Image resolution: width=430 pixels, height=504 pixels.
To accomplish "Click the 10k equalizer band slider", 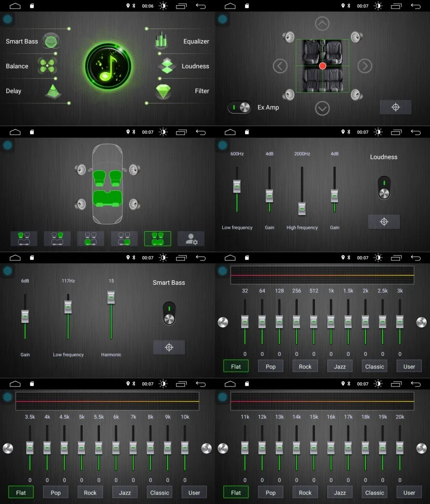I will tap(185, 448).
